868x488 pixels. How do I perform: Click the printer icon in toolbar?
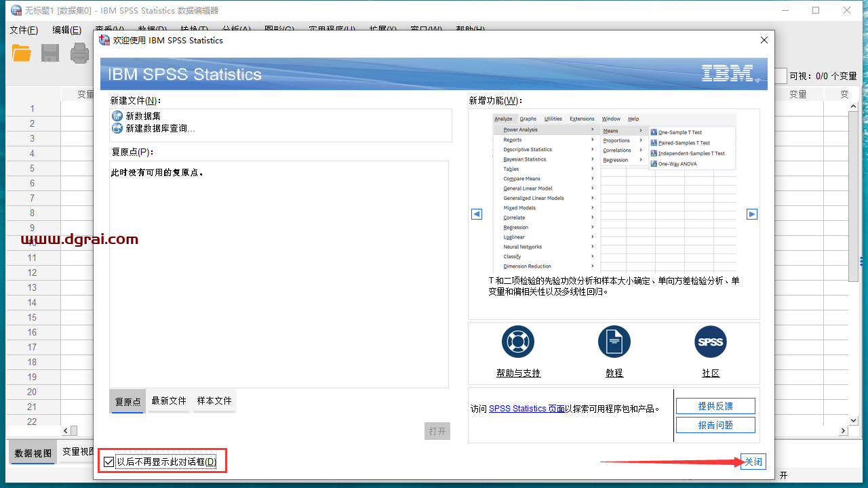tap(80, 53)
